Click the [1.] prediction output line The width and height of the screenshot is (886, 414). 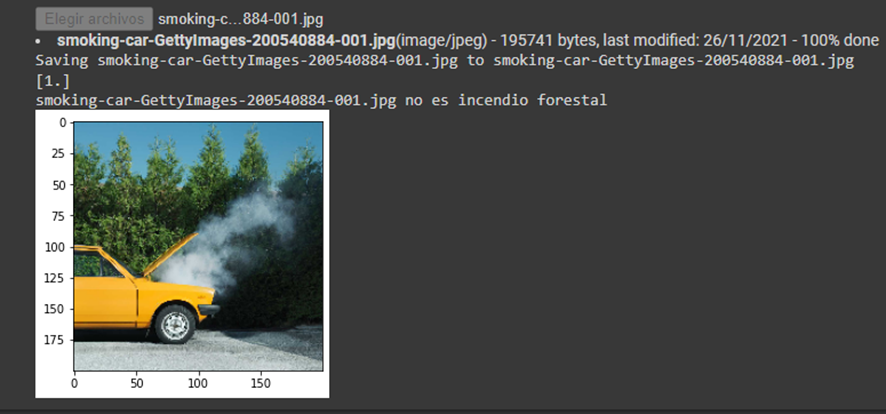tap(53, 81)
